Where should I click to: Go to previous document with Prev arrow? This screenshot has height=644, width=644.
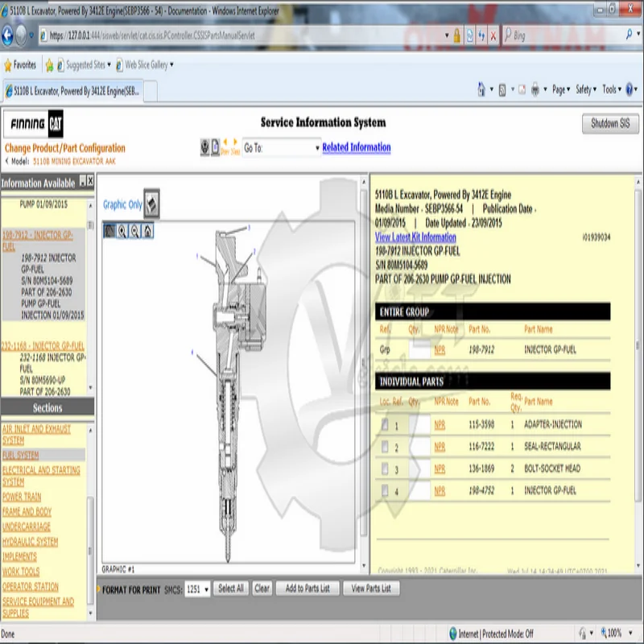pos(225,147)
